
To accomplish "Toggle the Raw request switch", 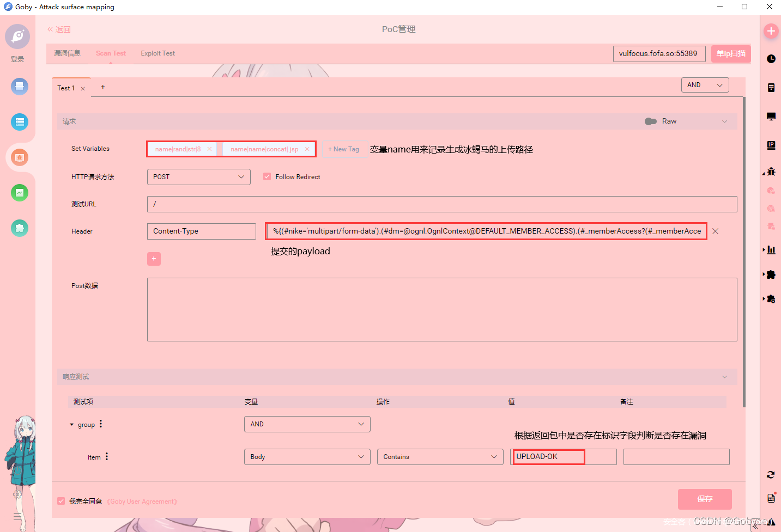I will [651, 121].
